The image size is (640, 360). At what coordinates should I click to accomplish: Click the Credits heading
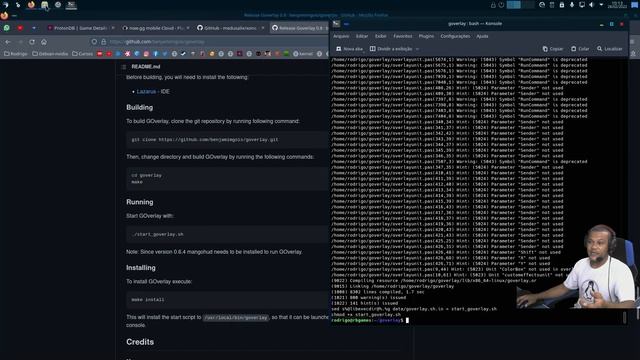140,342
